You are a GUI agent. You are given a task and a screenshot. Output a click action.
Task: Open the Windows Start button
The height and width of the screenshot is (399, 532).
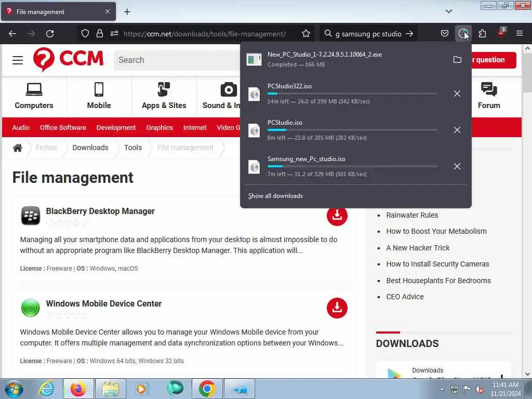coord(14,389)
